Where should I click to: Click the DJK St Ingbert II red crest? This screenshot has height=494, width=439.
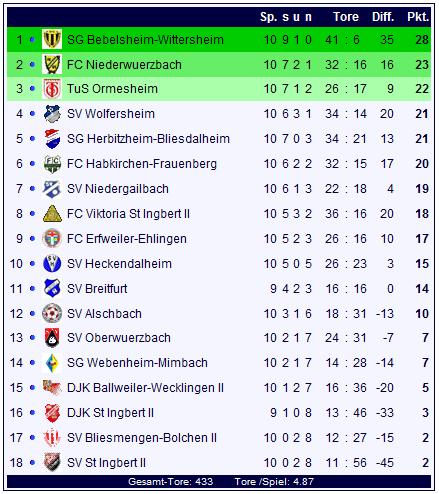tap(52, 413)
